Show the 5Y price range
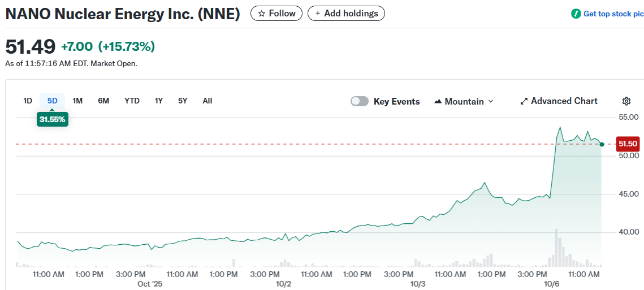The height and width of the screenshot is (290, 644). [x=183, y=101]
